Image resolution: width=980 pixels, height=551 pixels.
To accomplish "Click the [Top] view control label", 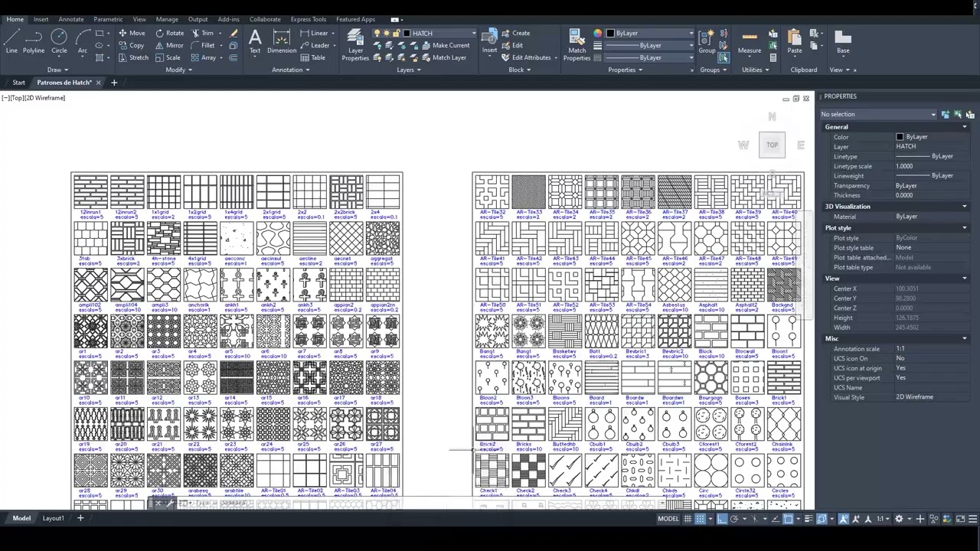I will click(18, 98).
